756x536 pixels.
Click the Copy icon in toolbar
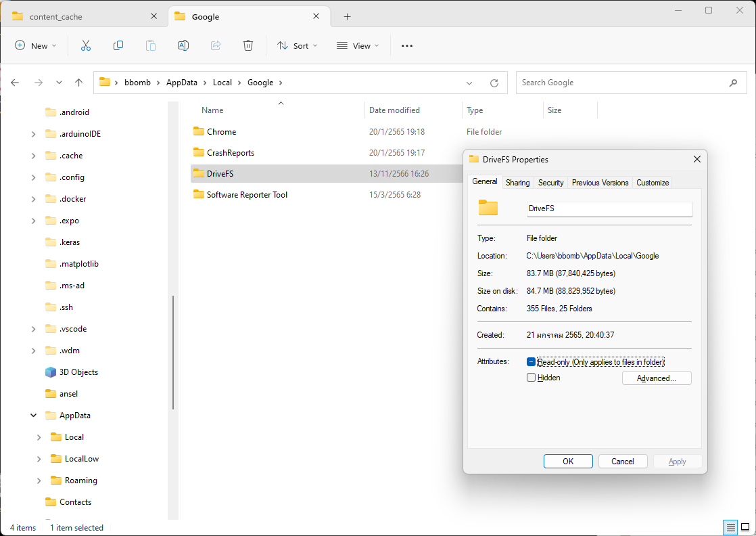(x=118, y=45)
